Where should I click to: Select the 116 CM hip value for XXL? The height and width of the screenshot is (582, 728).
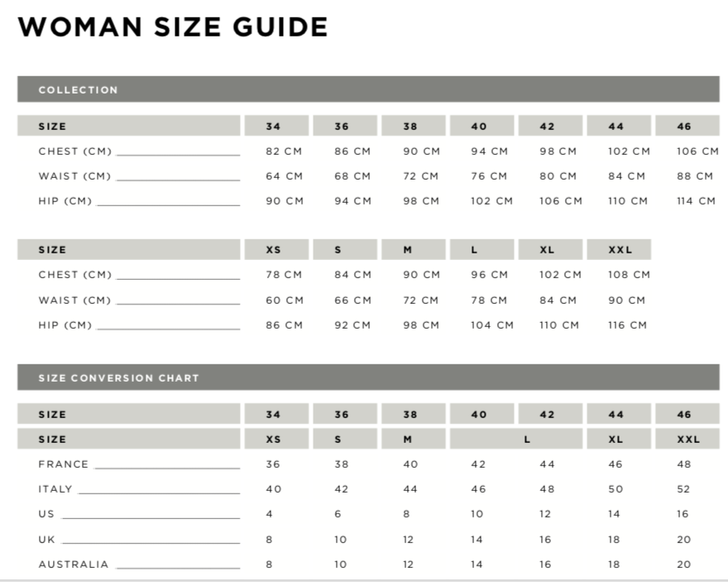[x=627, y=325]
